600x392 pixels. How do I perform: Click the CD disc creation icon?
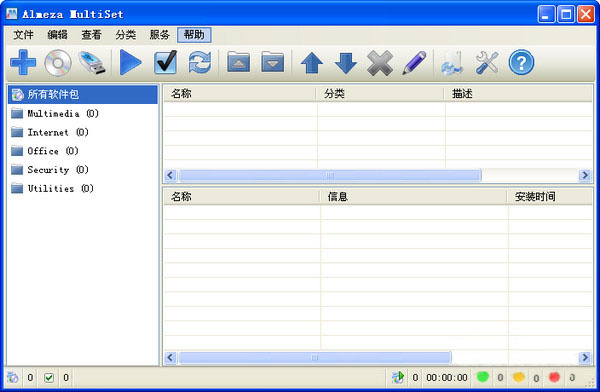[x=58, y=63]
